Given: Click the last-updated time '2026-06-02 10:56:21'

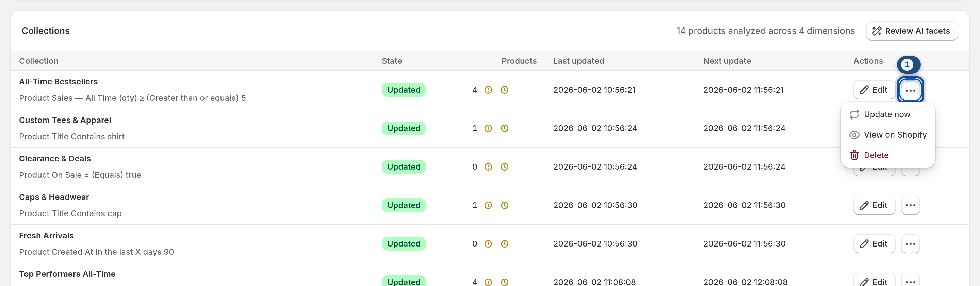Looking at the screenshot, I should 594,90.
